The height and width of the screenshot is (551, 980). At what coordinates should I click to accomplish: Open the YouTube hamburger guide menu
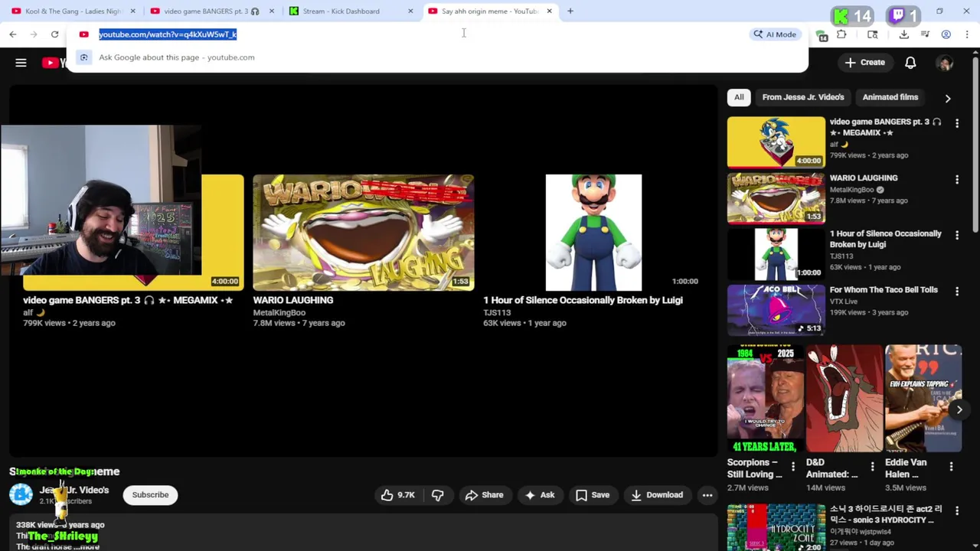point(21,63)
